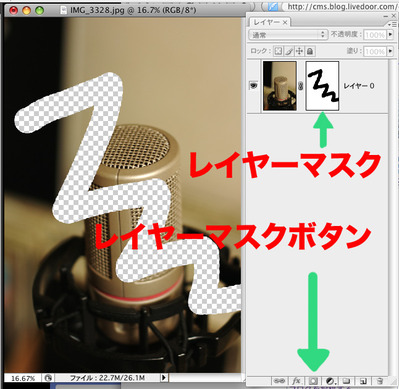Open the 塗り fill slider arrow
This screenshot has height=389, width=399.
390,51
